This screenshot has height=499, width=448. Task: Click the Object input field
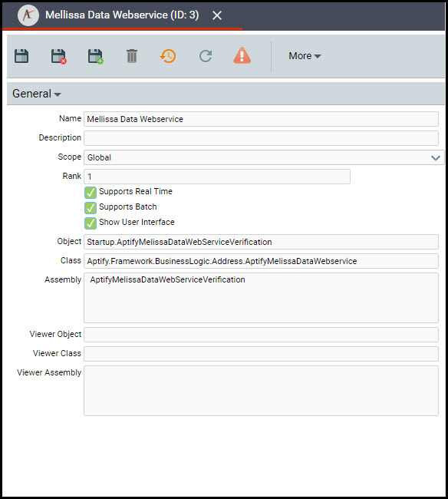[261, 242]
